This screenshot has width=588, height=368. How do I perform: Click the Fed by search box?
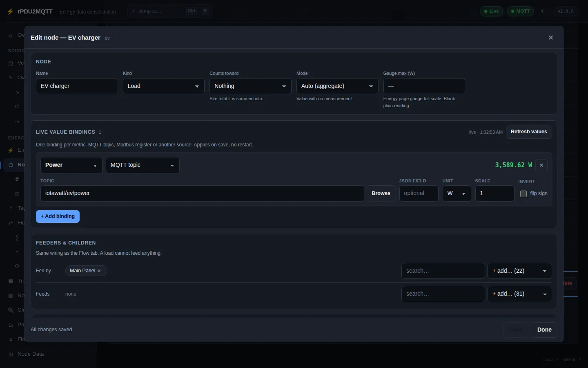(443, 271)
